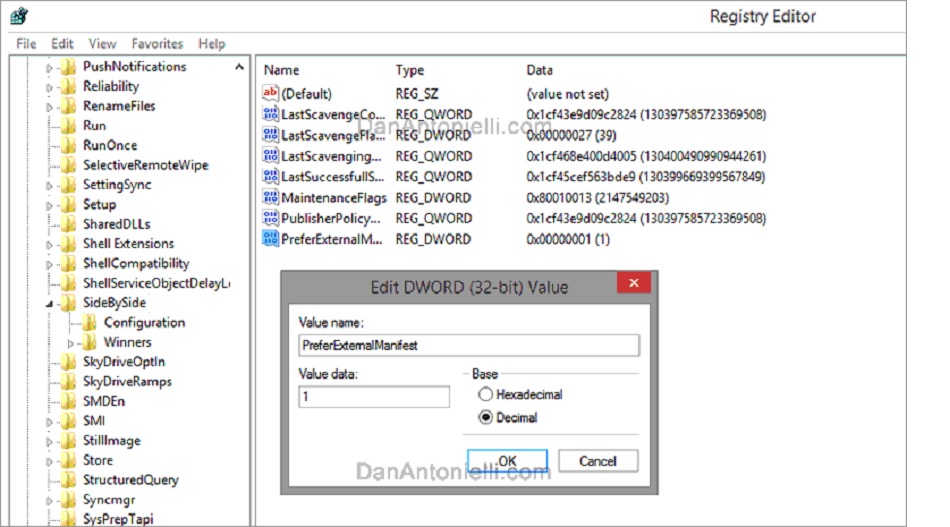Image resolution: width=950 pixels, height=527 pixels.
Task: Click tree pane scroll up arrow
Action: tap(240, 67)
